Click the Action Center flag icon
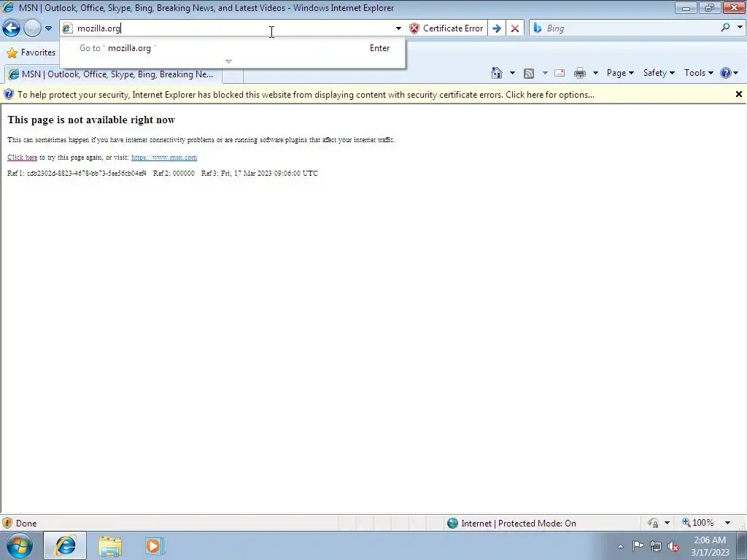This screenshot has width=747, height=560. point(638,546)
